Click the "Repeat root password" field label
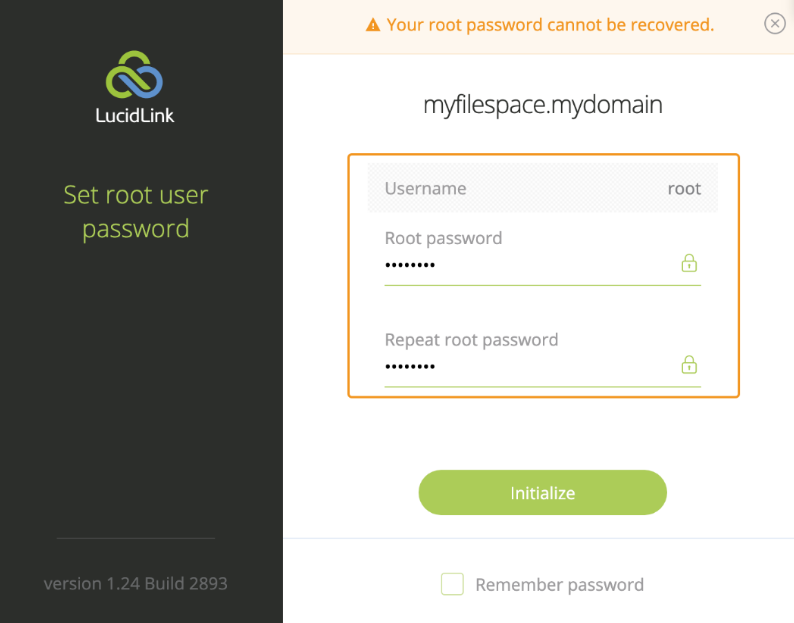This screenshot has height=623, width=794. point(471,340)
